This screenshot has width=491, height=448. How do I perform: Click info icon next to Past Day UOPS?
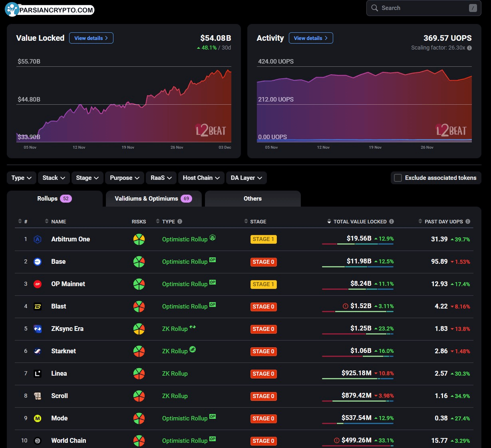[x=468, y=221]
